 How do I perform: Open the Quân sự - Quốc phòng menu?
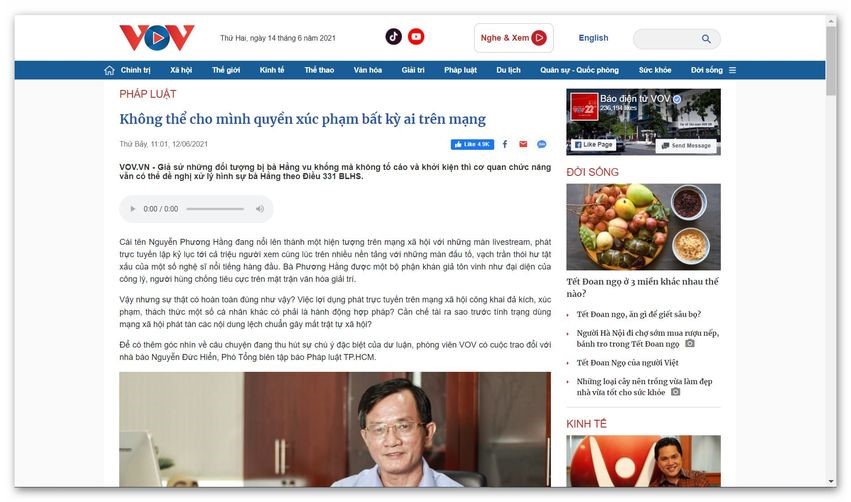(579, 70)
